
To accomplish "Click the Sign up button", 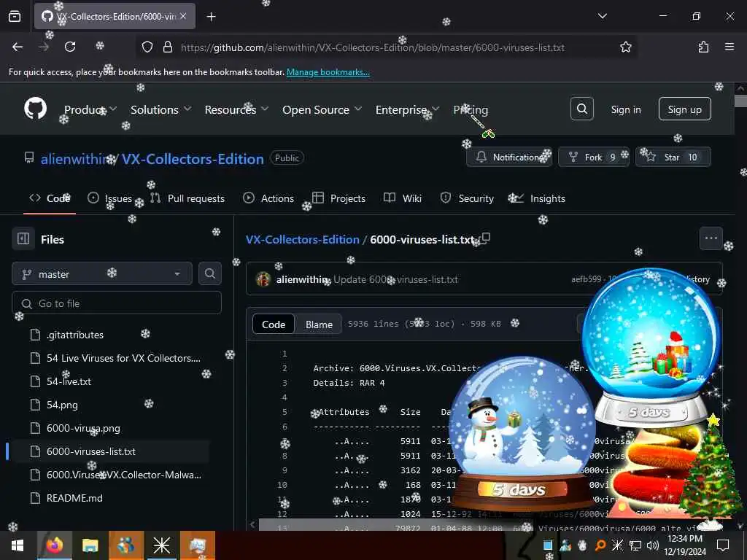I will [684, 109].
